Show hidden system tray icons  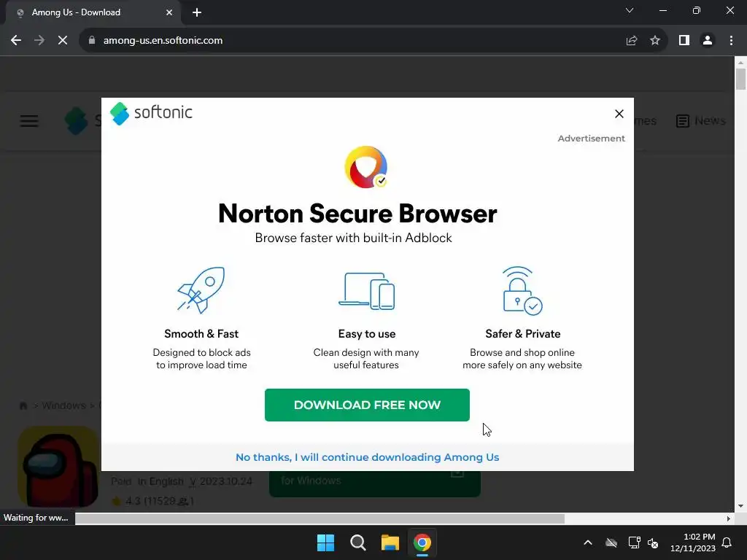(588, 542)
